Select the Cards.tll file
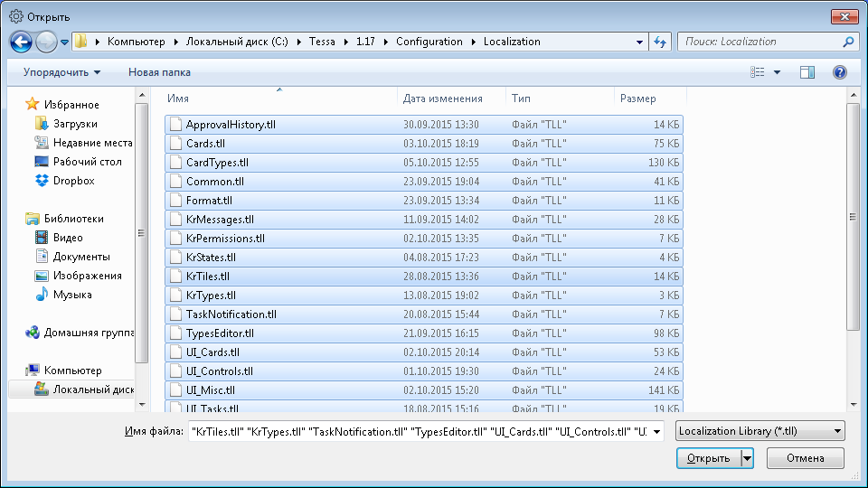Image resolution: width=868 pixels, height=488 pixels. click(x=205, y=144)
